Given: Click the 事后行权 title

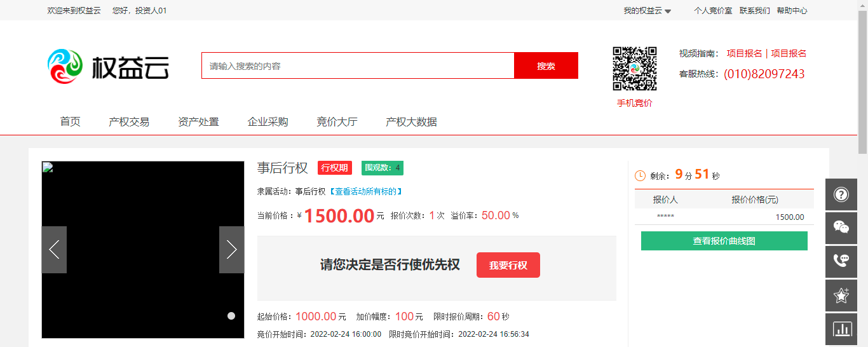Looking at the screenshot, I should click(x=283, y=168).
